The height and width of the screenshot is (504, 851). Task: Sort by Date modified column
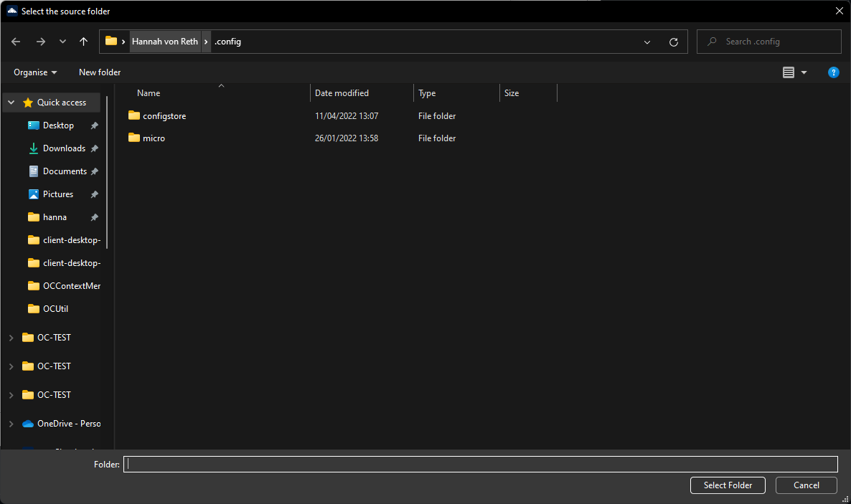(x=342, y=93)
